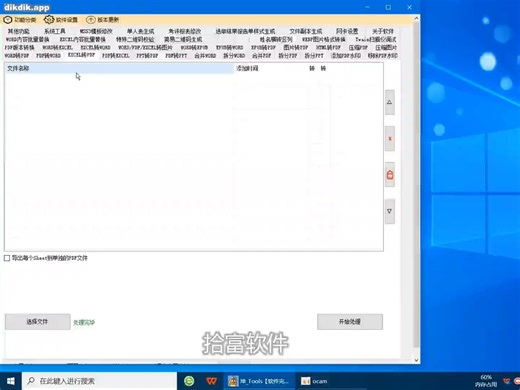Open WORD内容批量替换 tab
Image resolution: width=520 pixels, height=390 pixels.
[27, 40]
